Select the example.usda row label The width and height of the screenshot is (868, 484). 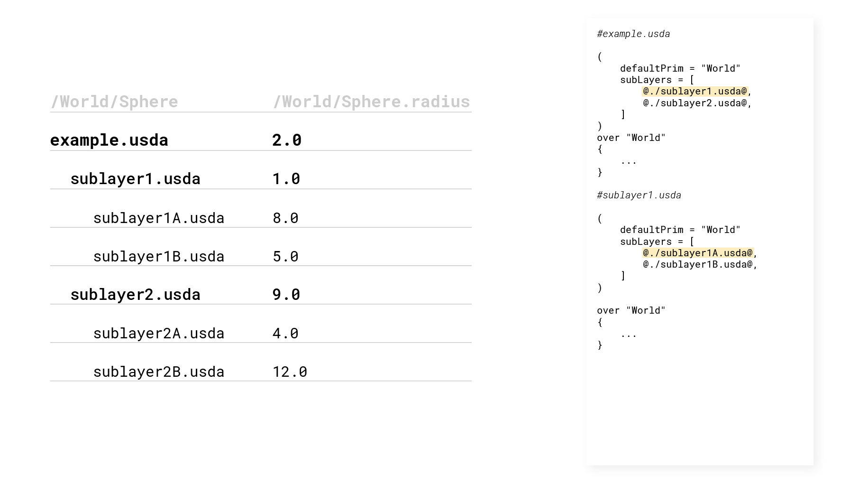tap(109, 140)
